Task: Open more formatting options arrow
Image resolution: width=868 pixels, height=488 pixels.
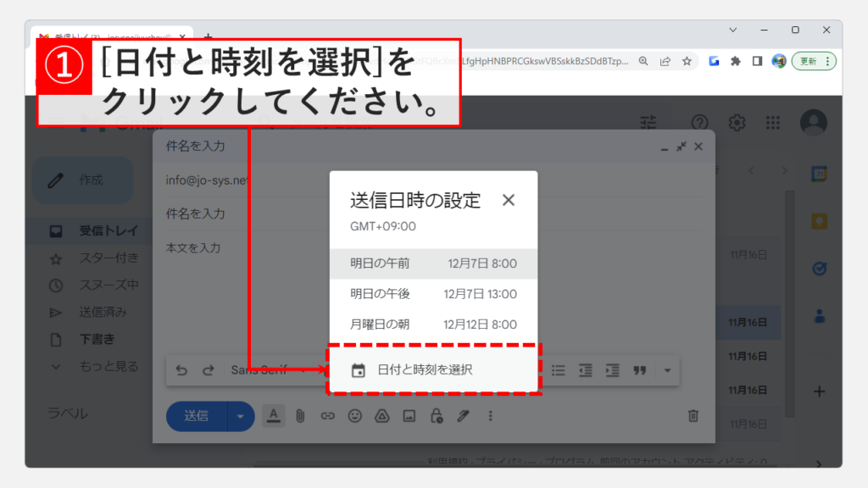Action: click(x=667, y=370)
